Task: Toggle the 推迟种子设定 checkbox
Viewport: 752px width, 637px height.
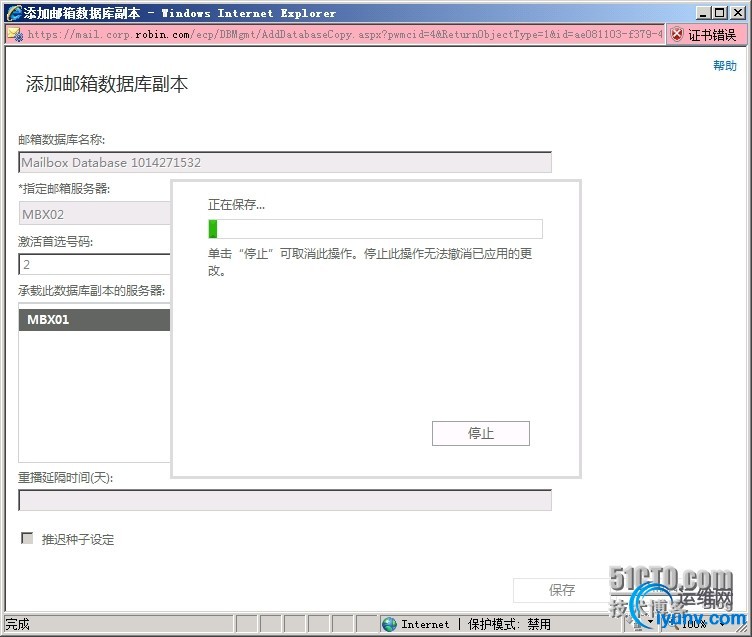Action: pos(27,538)
